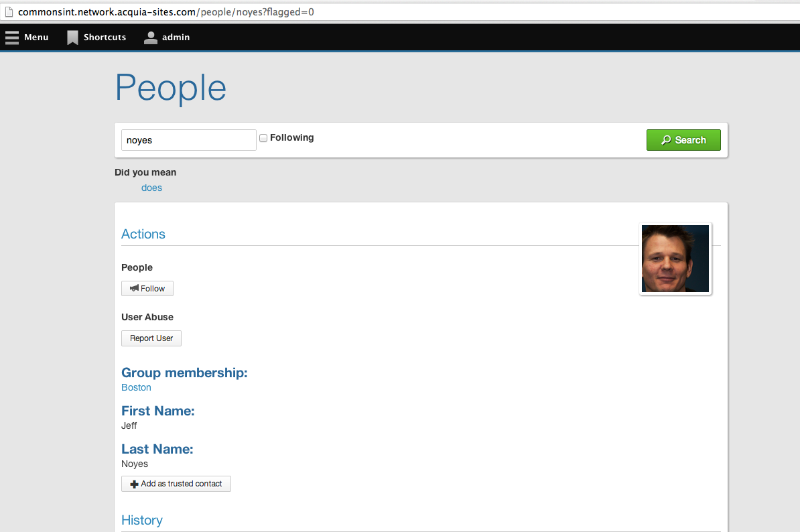
Task: Select the green Search button
Action: (x=683, y=140)
